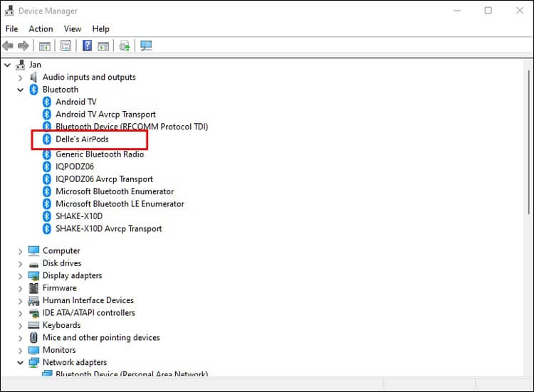Click the Jan computer icon

pyautogui.click(x=21, y=65)
